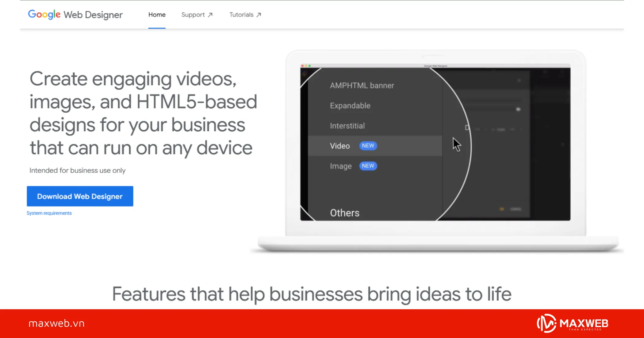Click the NEW badge next to Image
644x338 pixels.
(368, 166)
